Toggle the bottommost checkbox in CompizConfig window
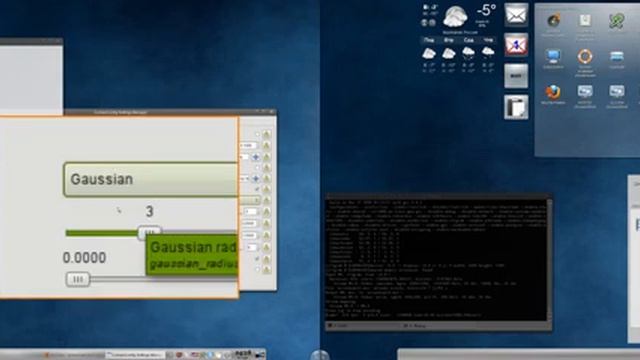 click(x=257, y=269)
